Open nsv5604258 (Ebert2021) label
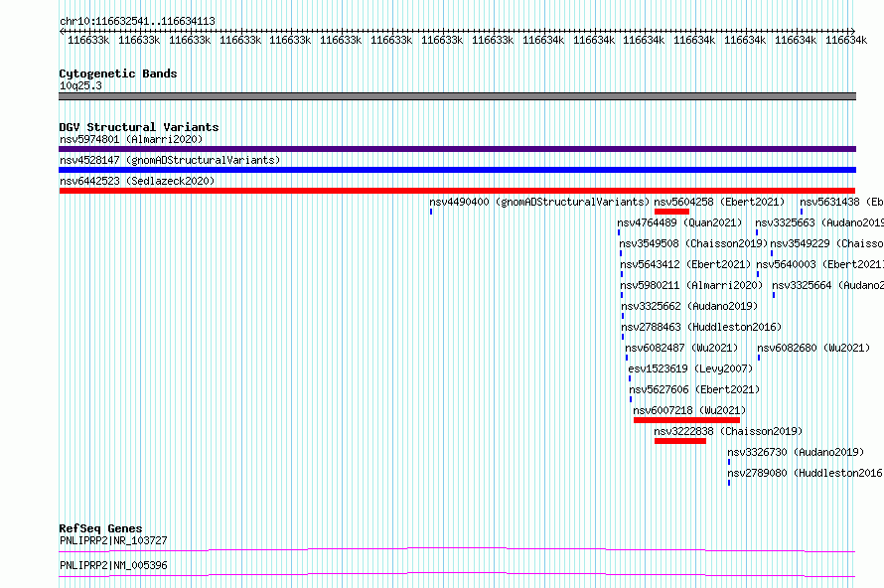The width and height of the screenshot is (884, 588). coord(719,202)
